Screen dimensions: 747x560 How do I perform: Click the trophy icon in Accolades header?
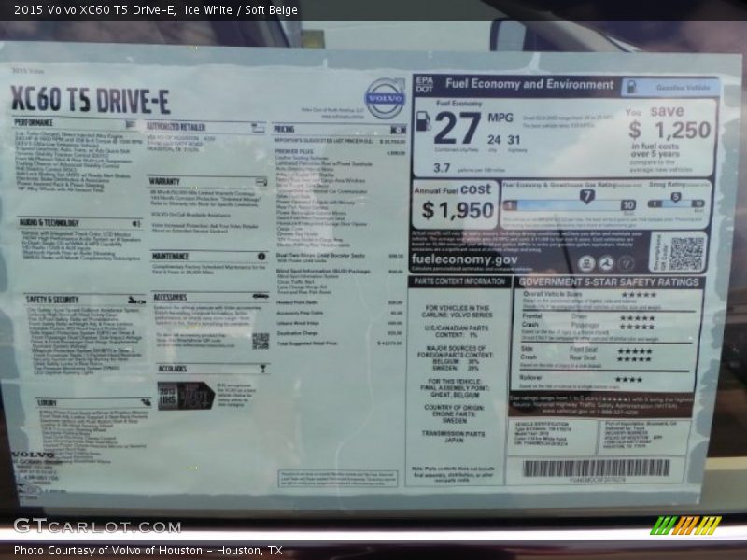[x=262, y=369]
